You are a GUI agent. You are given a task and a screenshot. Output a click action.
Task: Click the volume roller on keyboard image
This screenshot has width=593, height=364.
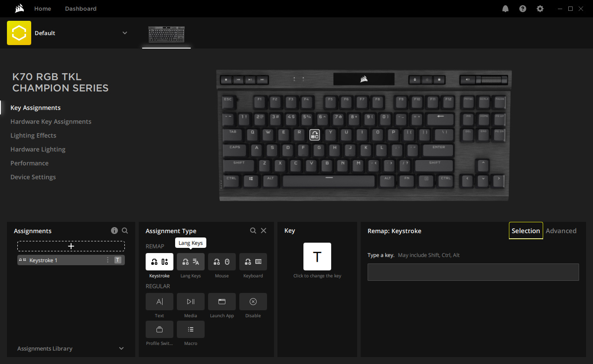coord(492,80)
